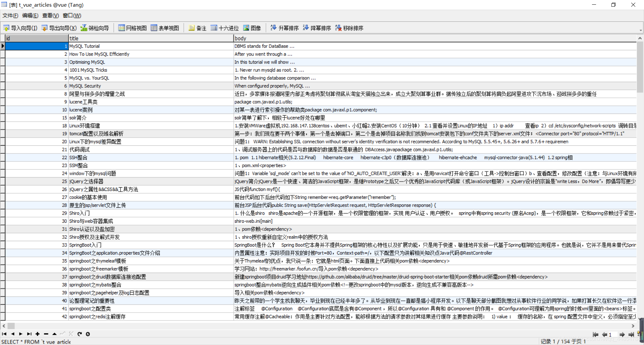Select the 'MySQL vs. YourSQL' cell
644x345 pixels.
tap(151, 78)
